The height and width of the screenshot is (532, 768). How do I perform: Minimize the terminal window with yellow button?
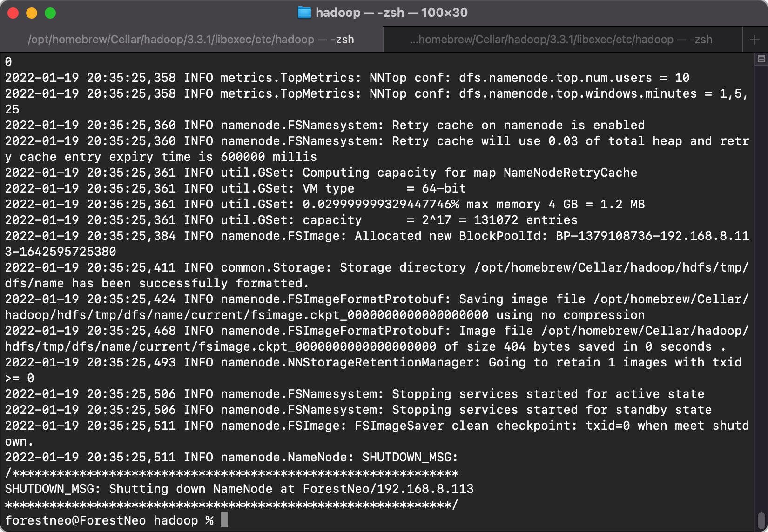pyautogui.click(x=32, y=13)
